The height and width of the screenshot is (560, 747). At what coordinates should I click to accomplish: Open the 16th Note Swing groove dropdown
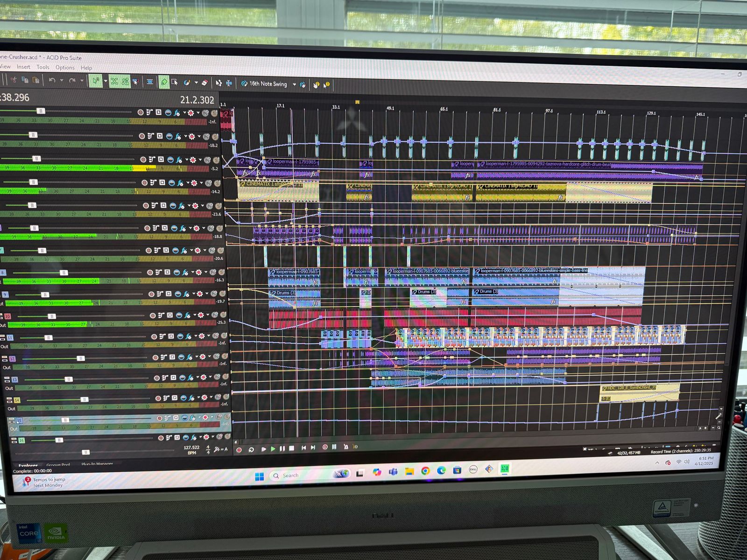294,84
